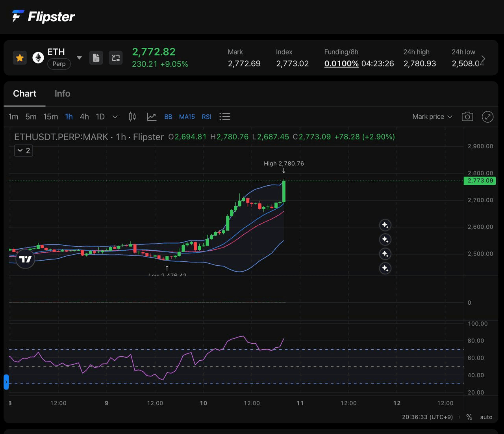Toggle the MA15 moving average indicator

(x=187, y=117)
